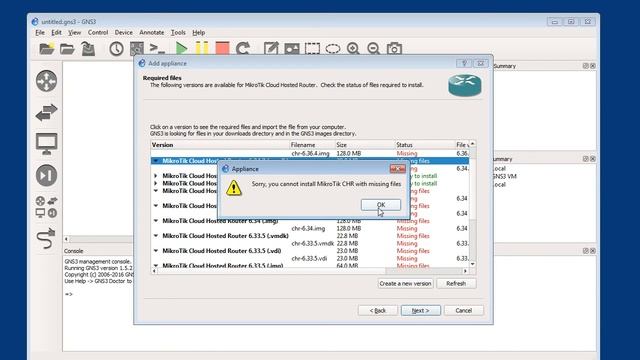Select chr-6.34.img file row
640x360 pixels.
(x=309, y=229)
